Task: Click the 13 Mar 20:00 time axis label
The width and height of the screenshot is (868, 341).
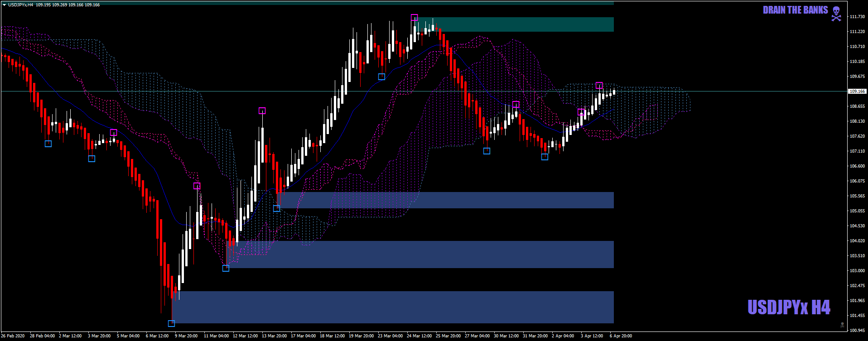Action: 275,336
